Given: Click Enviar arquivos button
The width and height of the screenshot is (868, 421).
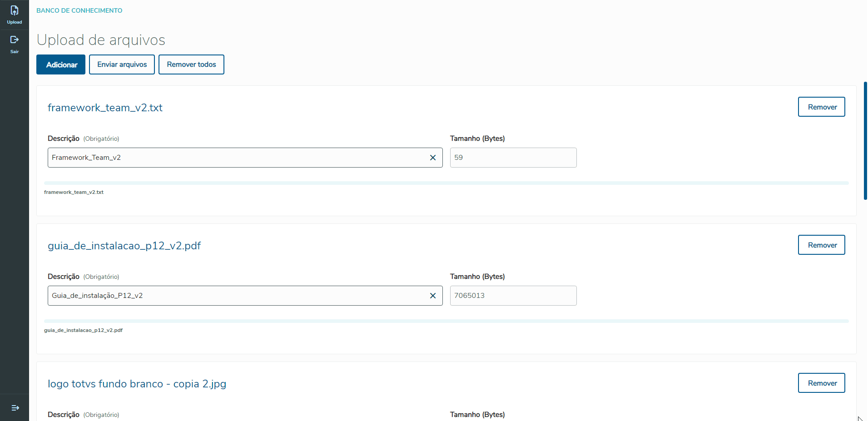Looking at the screenshot, I should [122, 64].
